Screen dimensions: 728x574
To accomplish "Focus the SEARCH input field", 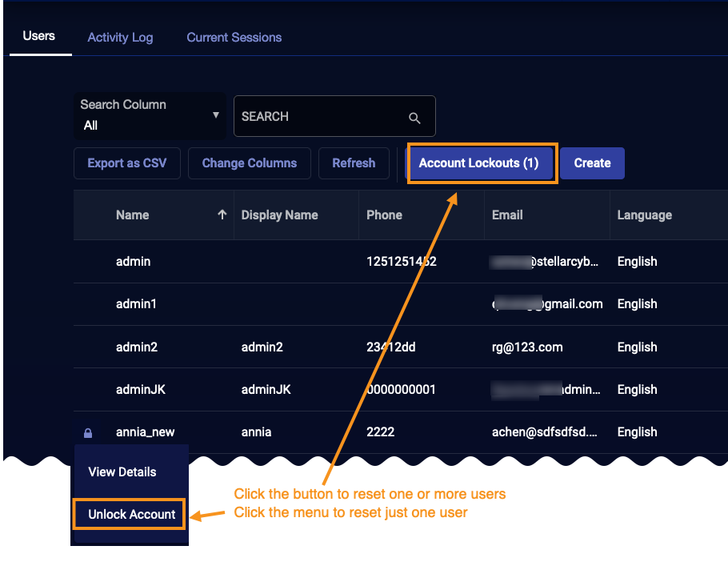I will click(320, 117).
